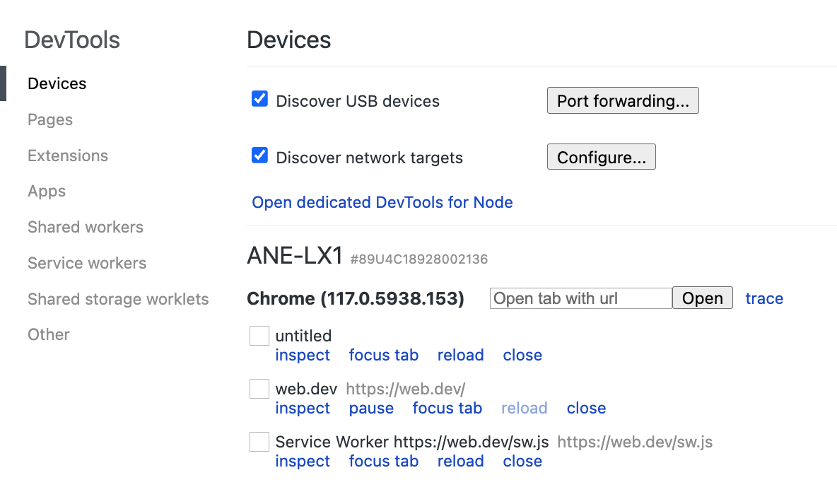
Task: Click the serial #89U4C18928002136
Action: (x=419, y=259)
